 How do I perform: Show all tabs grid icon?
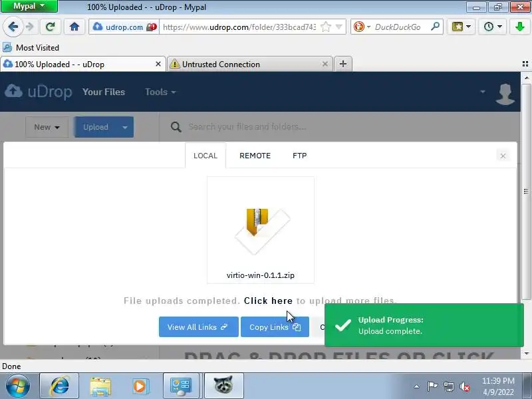525,64
